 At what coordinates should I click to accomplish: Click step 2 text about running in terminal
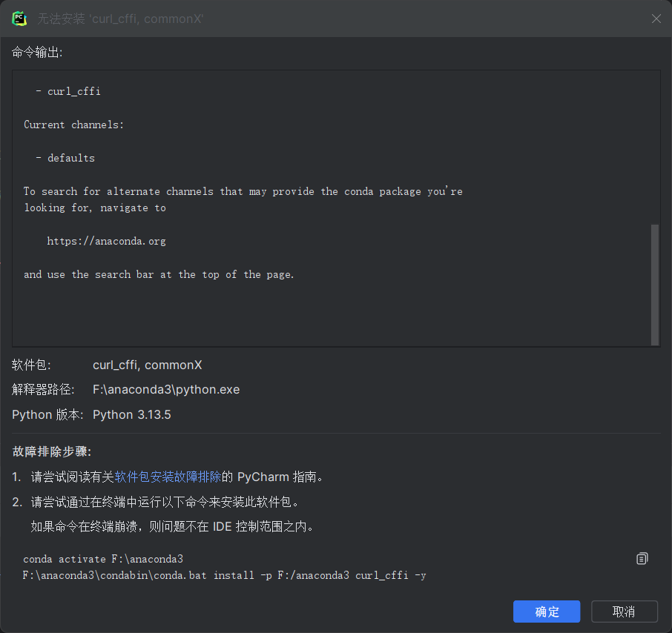coord(165,502)
